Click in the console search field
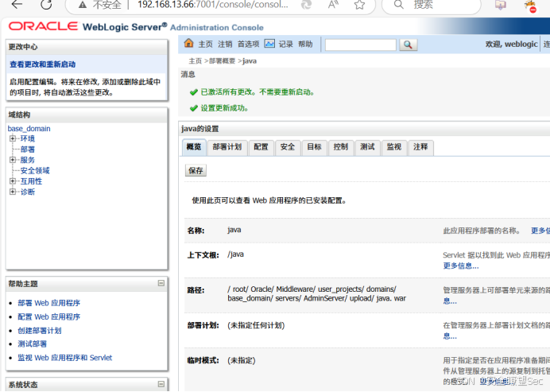The width and height of the screenshot is (550, 392). (361, 45)
